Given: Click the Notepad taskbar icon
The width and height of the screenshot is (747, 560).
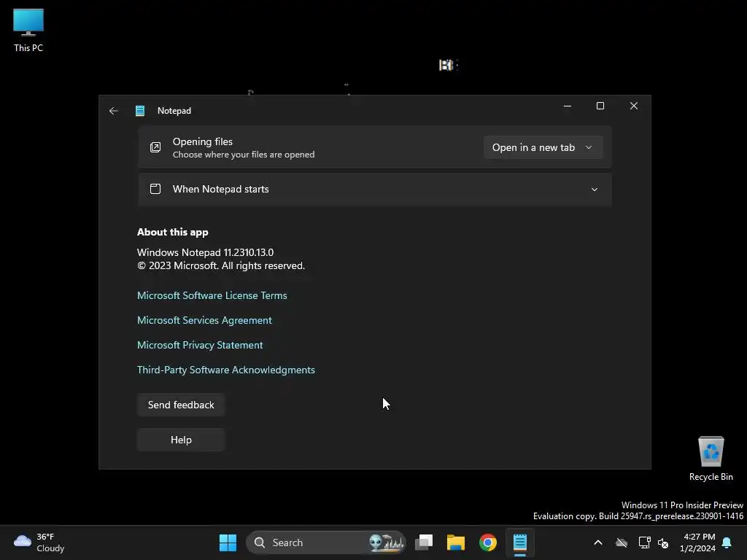Looking at the screenshot, I should coord(519,542).
